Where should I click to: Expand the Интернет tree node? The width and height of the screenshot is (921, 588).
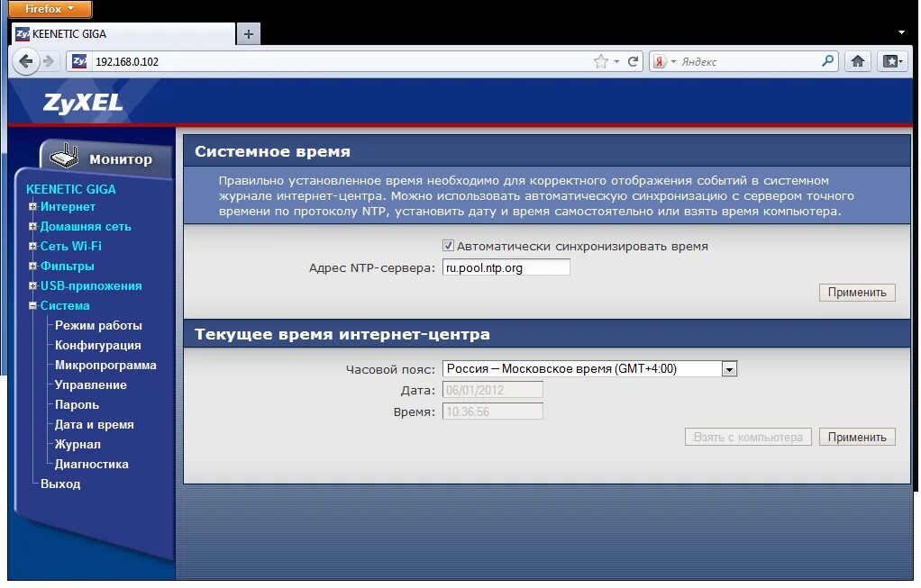[x=32, y=206]
